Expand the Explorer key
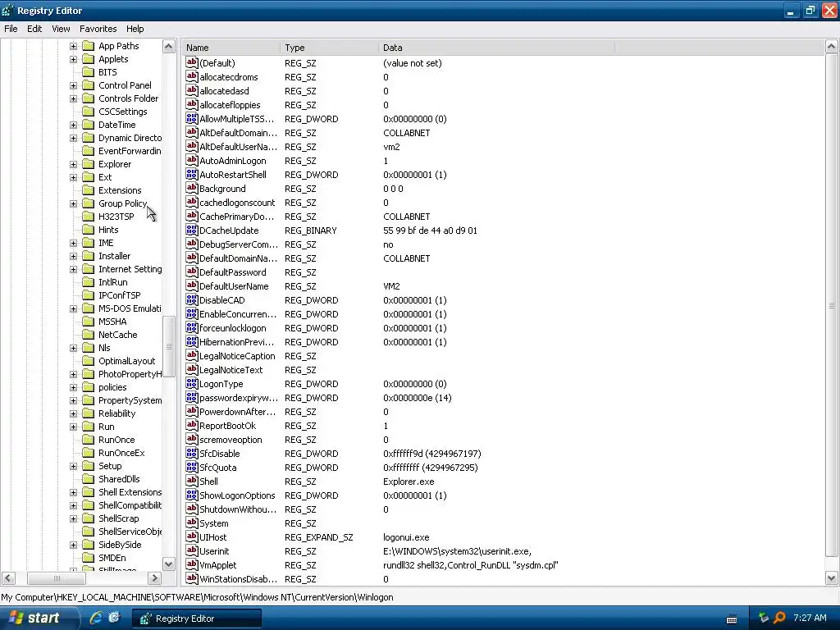The width and height of the screenshot is (840, 630). 73,164
